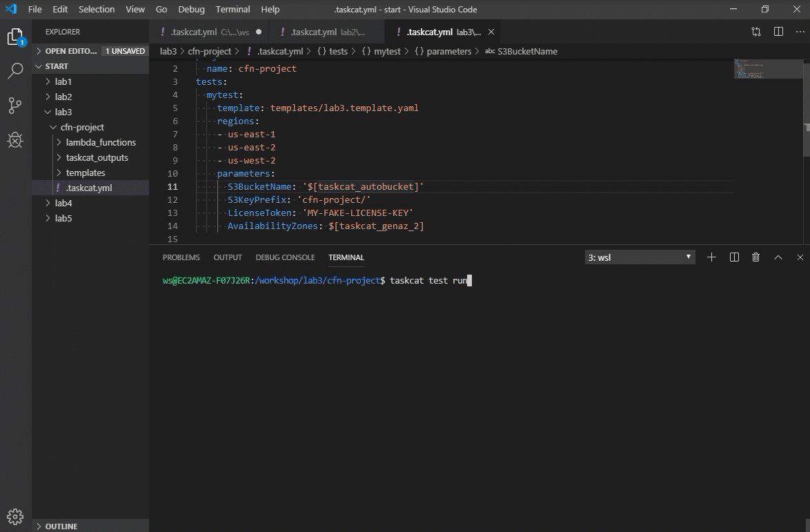Switch to the Debug Console tab
This screenshot has height=532, width=810.
tap(285, 257)
